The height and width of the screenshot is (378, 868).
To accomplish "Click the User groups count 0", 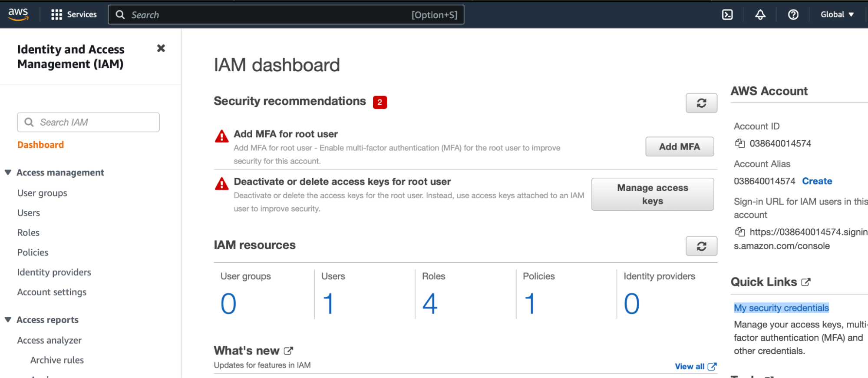I will [x=228, y=303].
